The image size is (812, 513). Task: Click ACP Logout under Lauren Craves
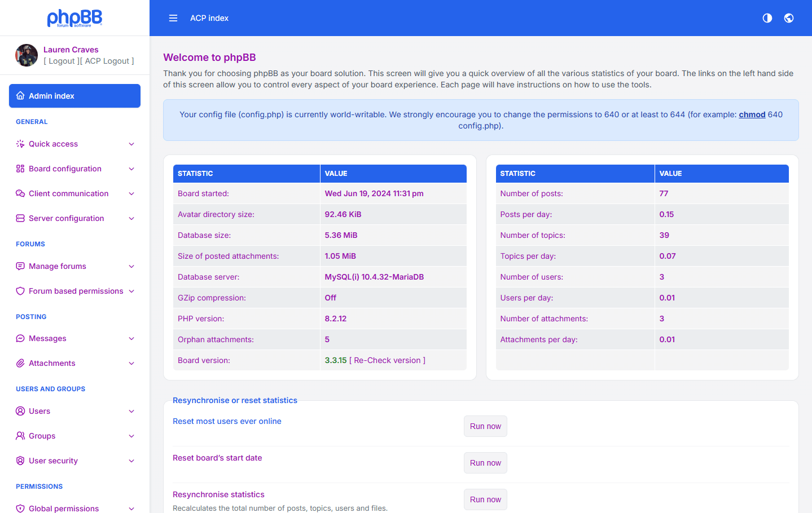(x=108, y=60)
